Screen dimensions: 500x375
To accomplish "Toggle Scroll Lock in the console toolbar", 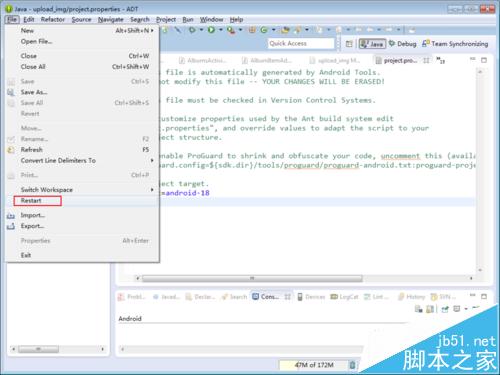I will (430, 309).
